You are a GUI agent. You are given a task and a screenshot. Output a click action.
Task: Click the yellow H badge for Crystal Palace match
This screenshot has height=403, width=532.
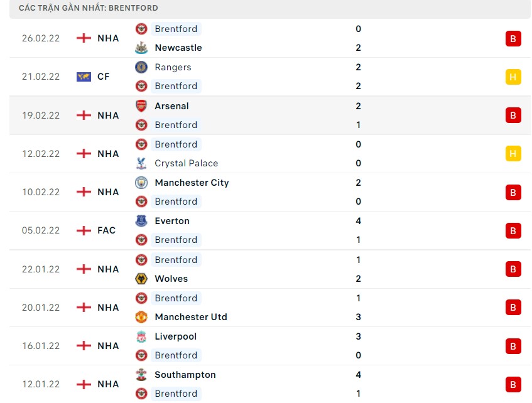[513, 154]
